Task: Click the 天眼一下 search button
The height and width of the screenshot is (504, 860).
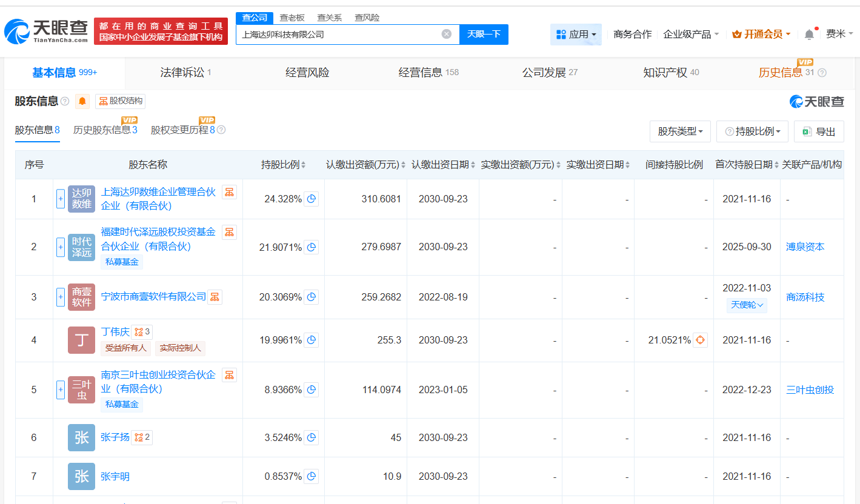Action: pyautogui.click(x=484, y=34)
